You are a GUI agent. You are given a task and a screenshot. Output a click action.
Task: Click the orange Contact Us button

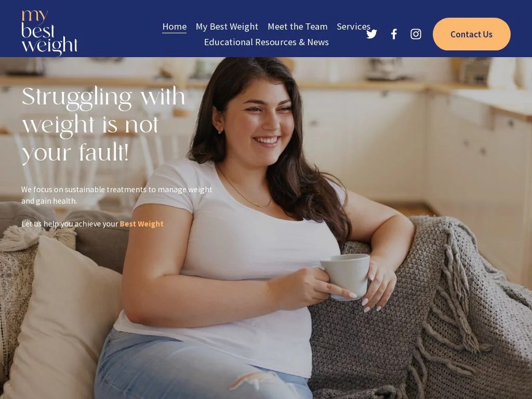(x=472, y=34)
